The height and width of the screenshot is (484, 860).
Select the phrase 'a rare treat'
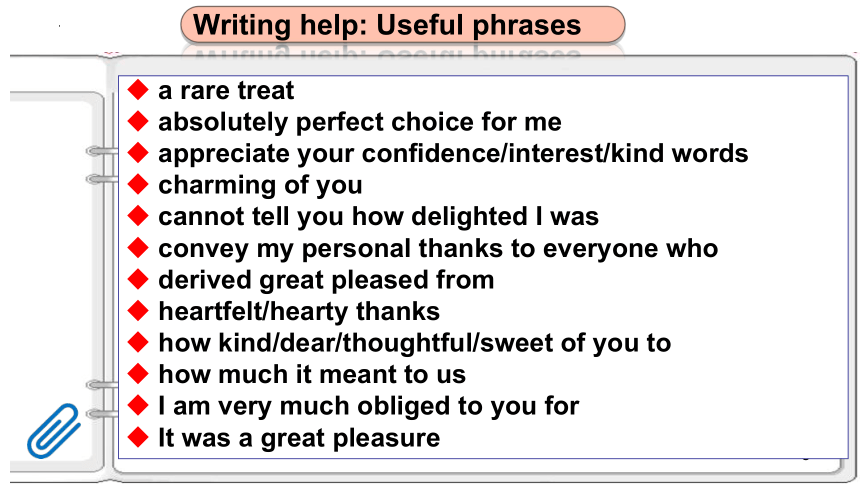(x=226, y=91)
